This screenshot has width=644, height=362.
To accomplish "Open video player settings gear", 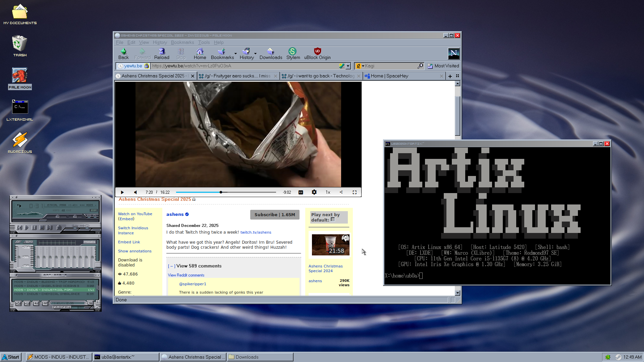I will (314, 192).
